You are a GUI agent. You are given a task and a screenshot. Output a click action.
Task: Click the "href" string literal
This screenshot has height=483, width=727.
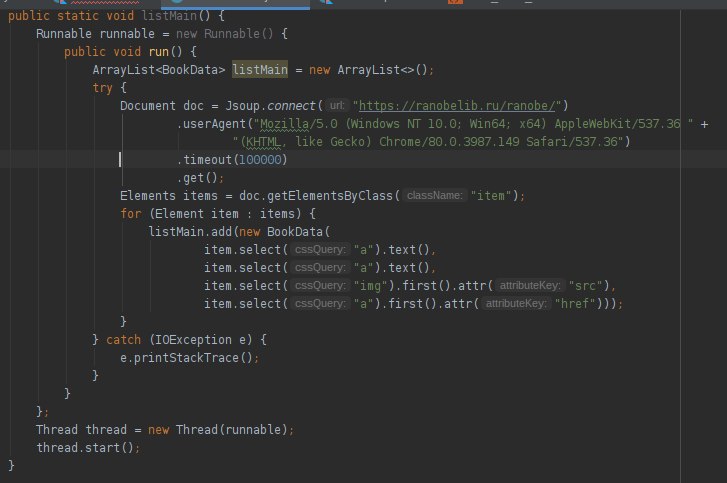point(574,304)
